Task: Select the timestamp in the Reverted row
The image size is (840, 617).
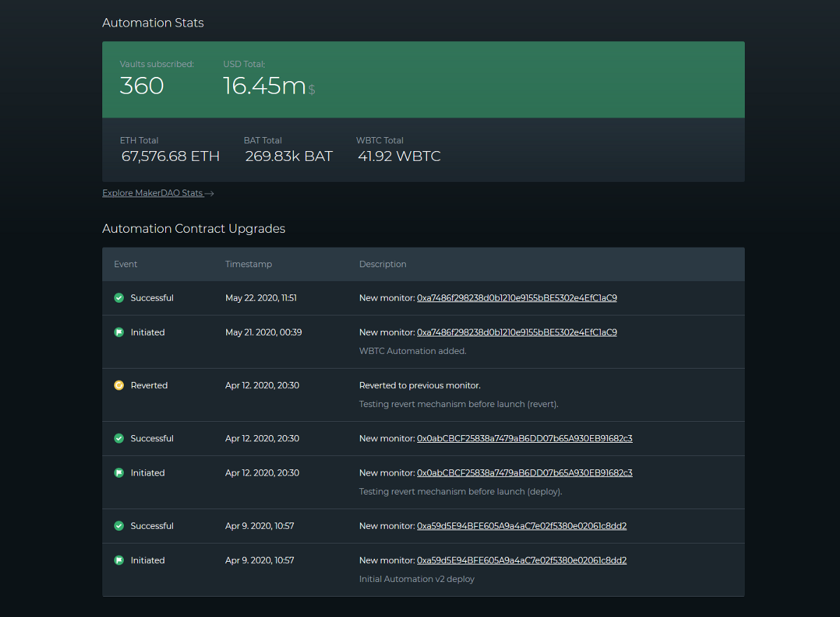Action: click(262, 385)
